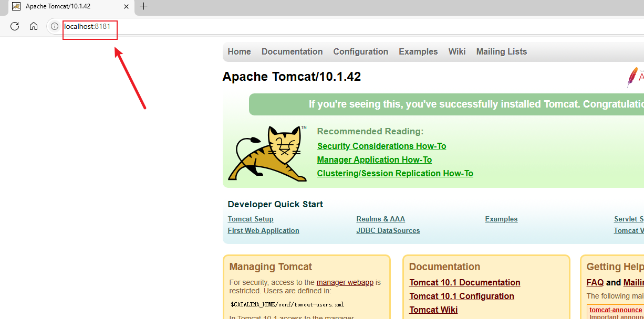This screenshot has width=644, height=319.
Task: Open the Tomcat Wiki link
Action: tap(433, 310)
